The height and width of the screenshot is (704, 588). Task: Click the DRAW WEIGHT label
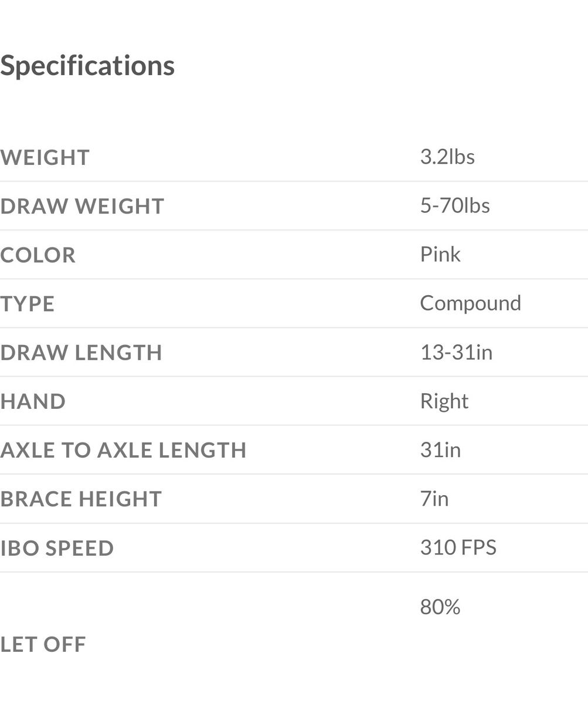(x=82, y=206)
